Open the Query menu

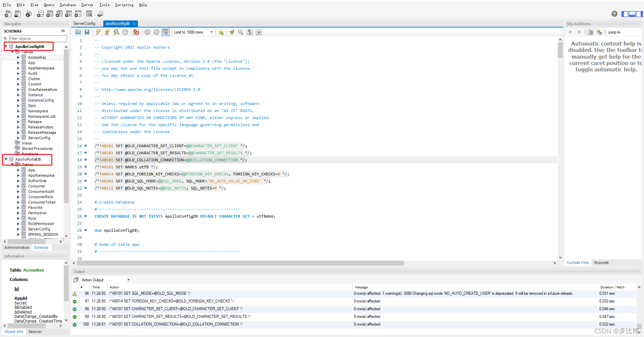(49, 5)
